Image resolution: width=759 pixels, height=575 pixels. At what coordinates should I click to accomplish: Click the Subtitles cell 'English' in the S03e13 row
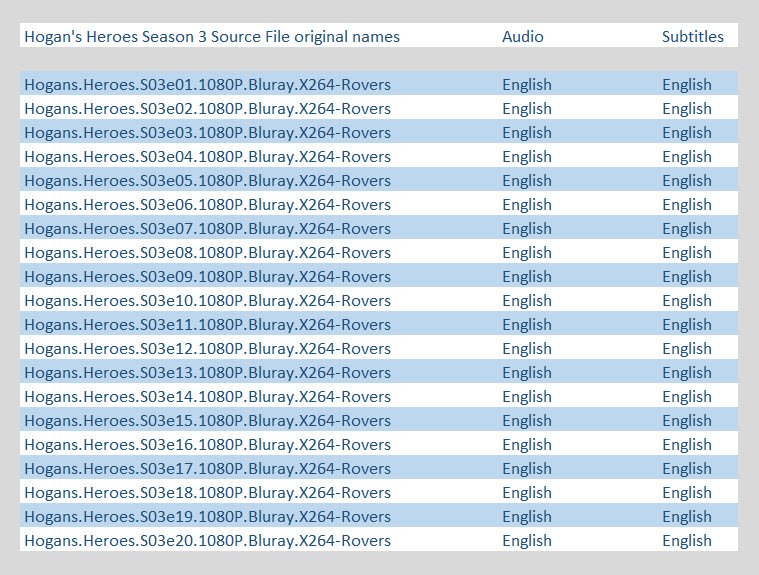click(x=687, y=373)
